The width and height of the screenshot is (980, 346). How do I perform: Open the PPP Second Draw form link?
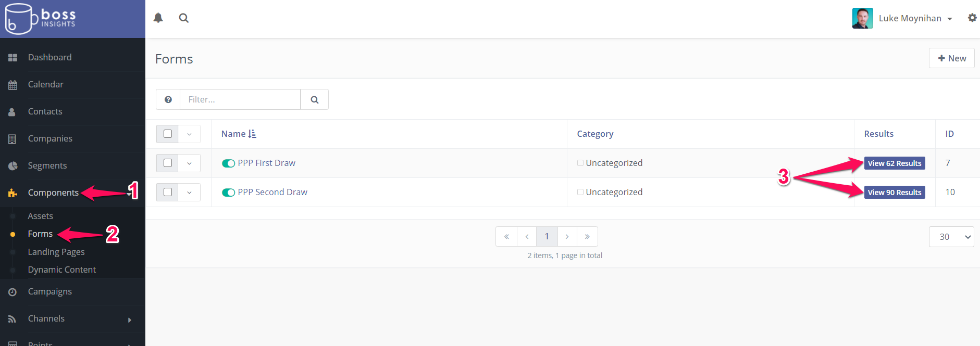[x=272, y=192]
